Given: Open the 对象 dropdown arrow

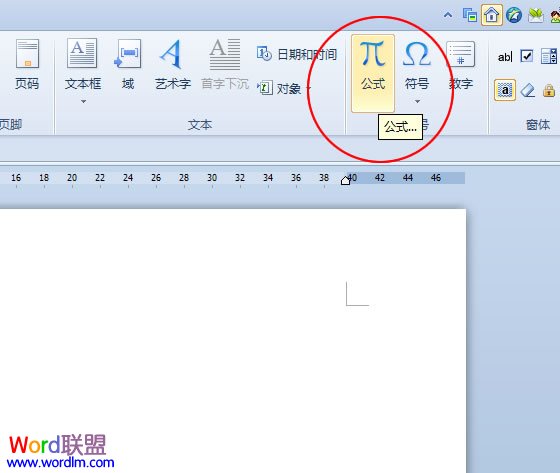Looking at the screenshot, I should 309,88.
